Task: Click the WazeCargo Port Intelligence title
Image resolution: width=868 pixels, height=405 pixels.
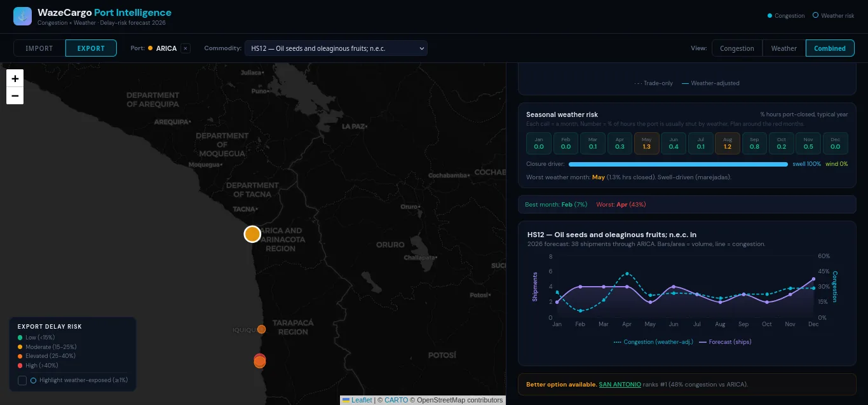Action: click(104, 13)
